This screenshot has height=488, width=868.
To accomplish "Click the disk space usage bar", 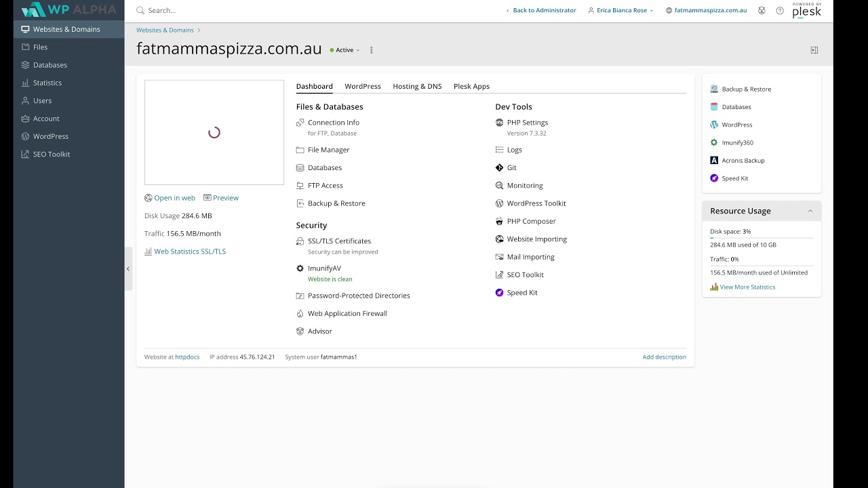I will coord(762,238).
